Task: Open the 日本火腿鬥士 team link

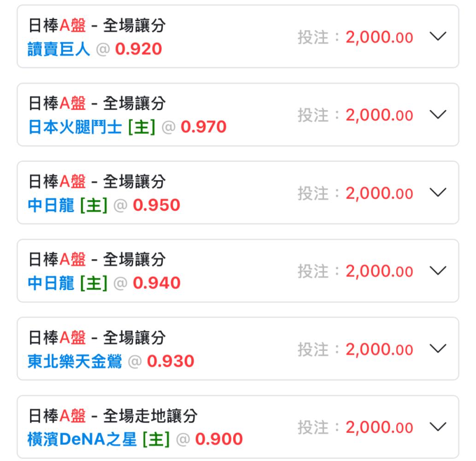Action: click(75, 127)
